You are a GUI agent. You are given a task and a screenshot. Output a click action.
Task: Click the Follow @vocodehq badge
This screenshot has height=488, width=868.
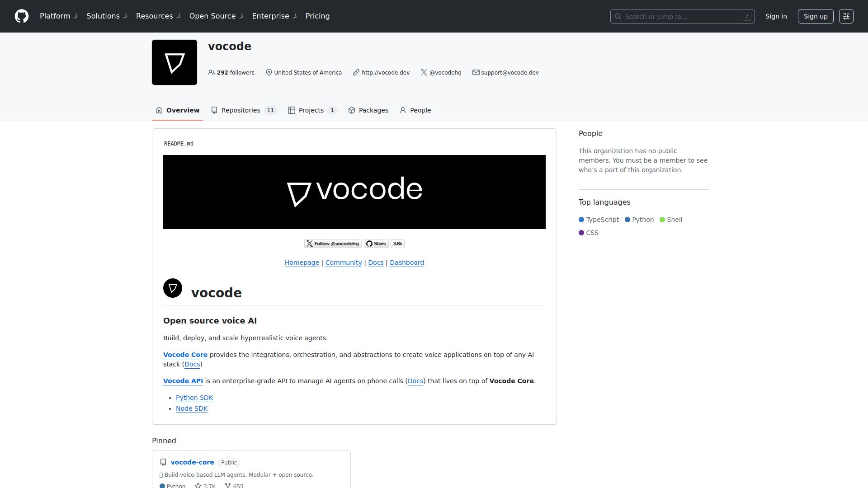[333, 244]
